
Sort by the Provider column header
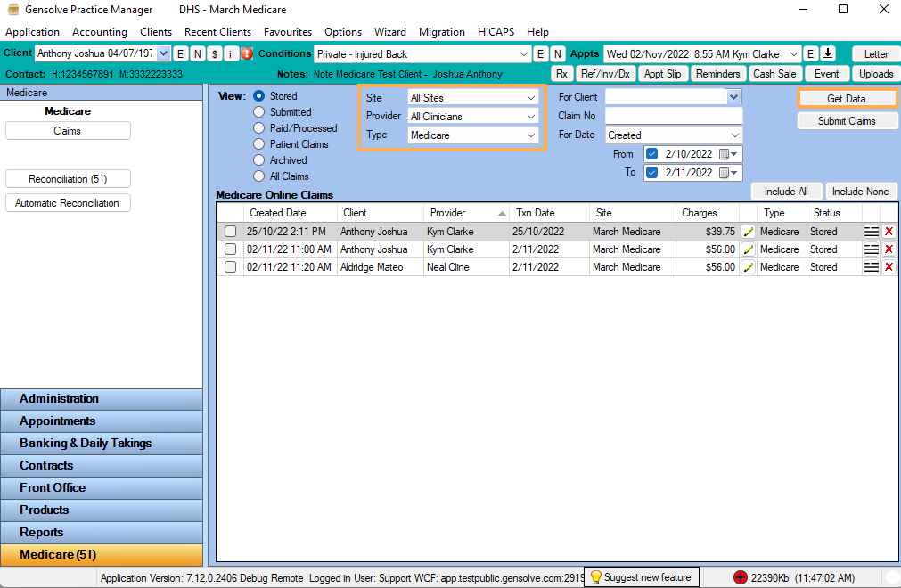tap(466, 212)
